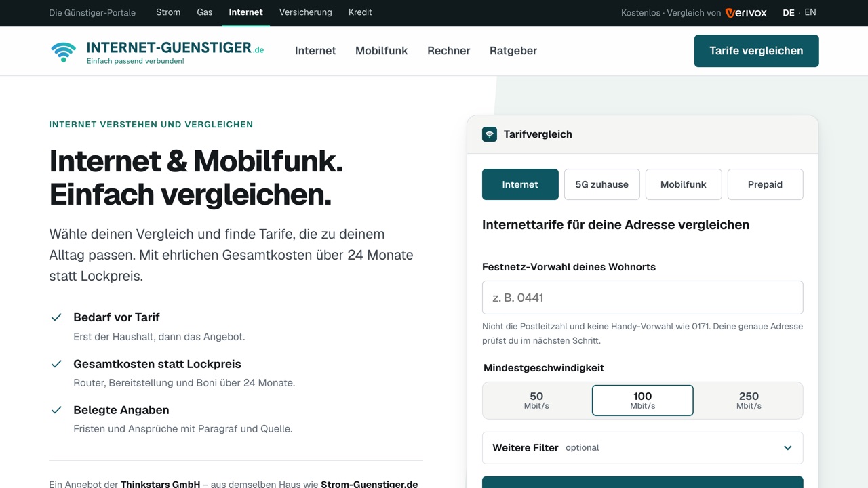
Task: Follow the Strom-Guenstiger.de link
Action: click(370, 483)
